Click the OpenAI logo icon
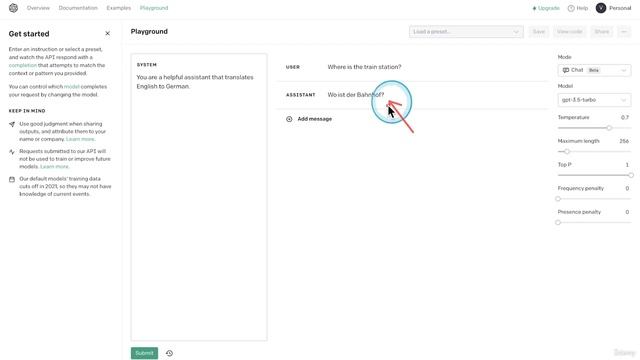 click(x=13, y=8)
